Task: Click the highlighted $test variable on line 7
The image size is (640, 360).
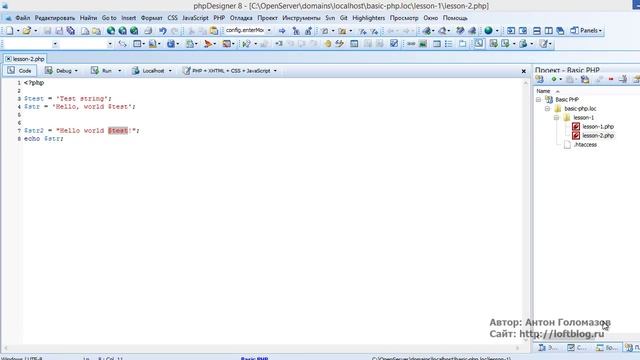Action: coord(118,131)
